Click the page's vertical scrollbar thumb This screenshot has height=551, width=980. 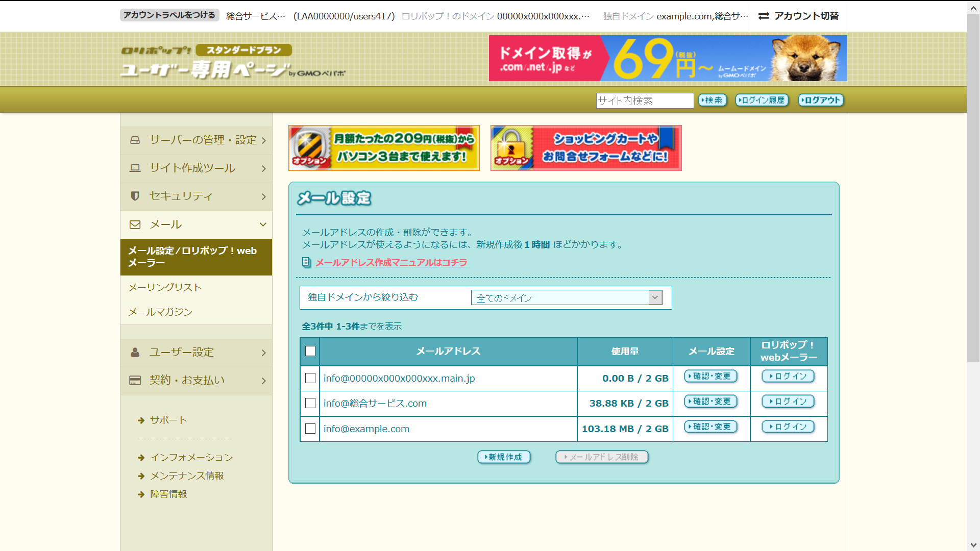[973, 189]
